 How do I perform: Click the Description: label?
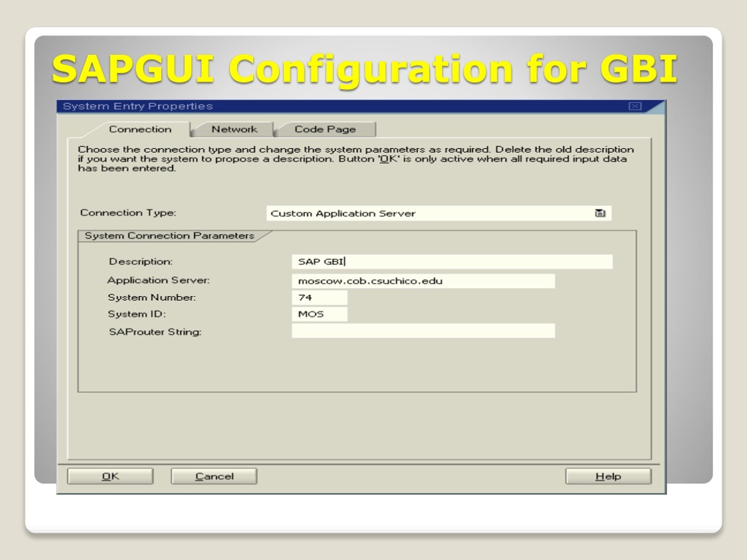140,262
